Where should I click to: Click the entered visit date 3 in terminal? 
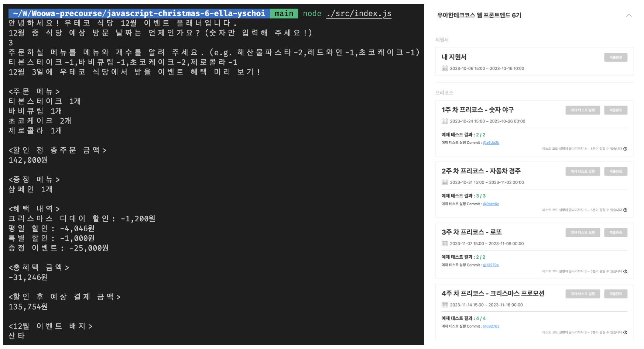[x=11, y=43]
